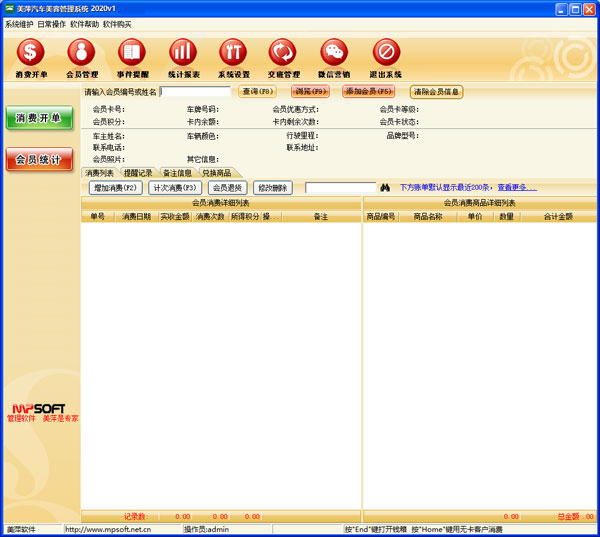The height and width of the screenshot is (537, 600).
Task: Switch to the 提醒记录 tab
Action: (x=138, y=173)
